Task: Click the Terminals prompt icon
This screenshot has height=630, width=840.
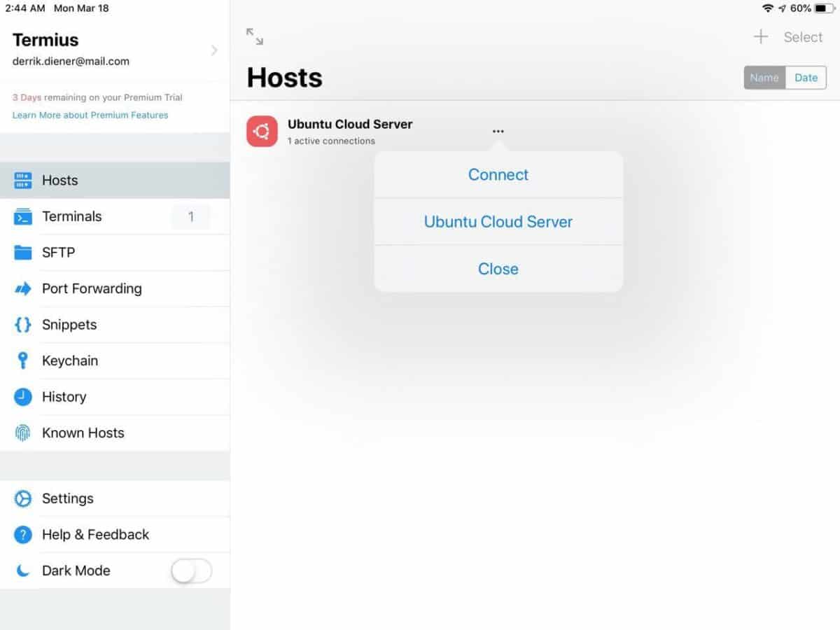Action: (x=23, y=216)
